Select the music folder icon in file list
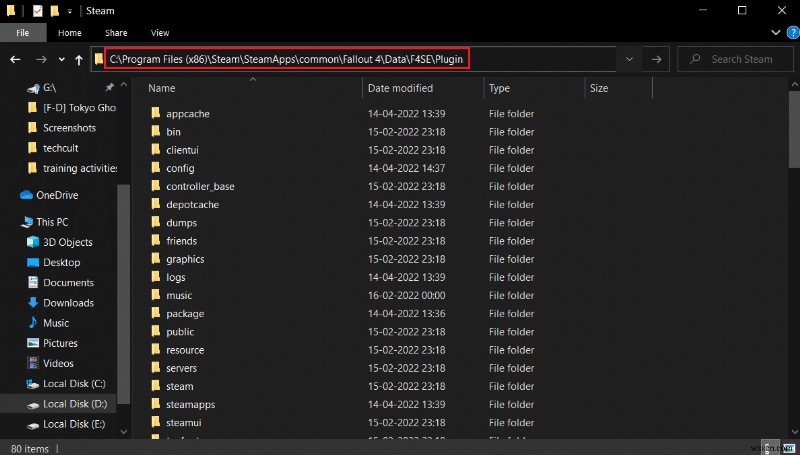 pos(156,295)
